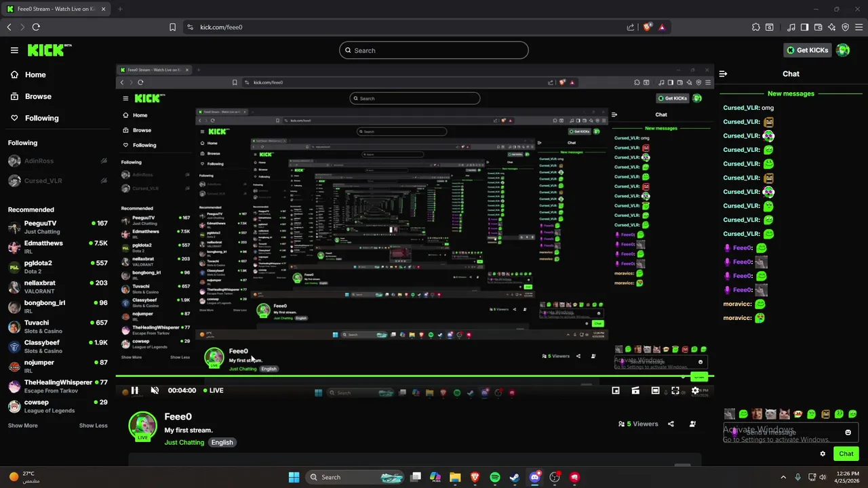The image size is (868, 488).
Task: Click the icon right of share below video
Action: click(692, 424)
